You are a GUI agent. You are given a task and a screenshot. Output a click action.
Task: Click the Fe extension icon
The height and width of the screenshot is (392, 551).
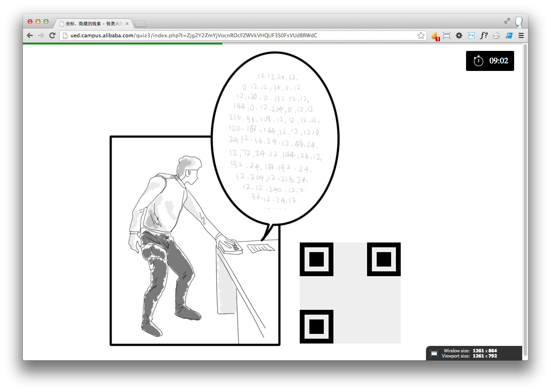pyautogui.click(x=471, y=36)
